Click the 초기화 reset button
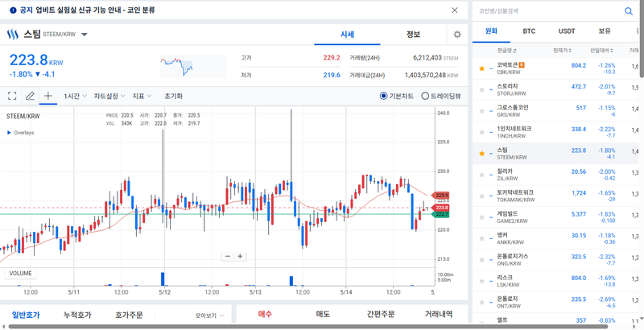The image size is (644, 330). 173,96
